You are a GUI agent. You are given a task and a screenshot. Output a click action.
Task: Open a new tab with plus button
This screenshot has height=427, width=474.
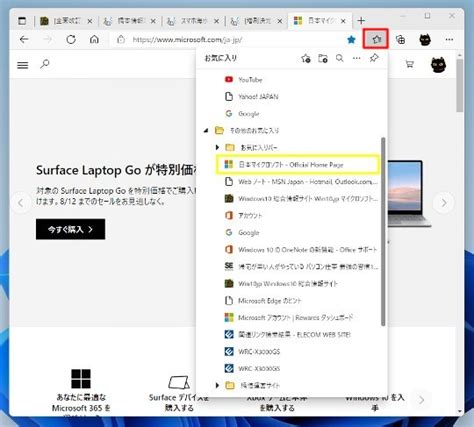coord(361,21)
